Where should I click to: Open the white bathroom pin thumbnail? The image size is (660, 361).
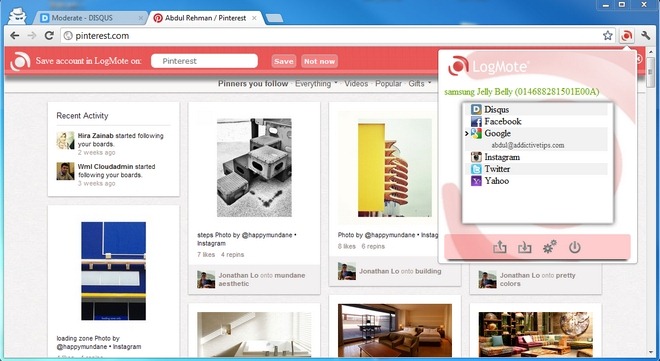[x=254, y=335]
